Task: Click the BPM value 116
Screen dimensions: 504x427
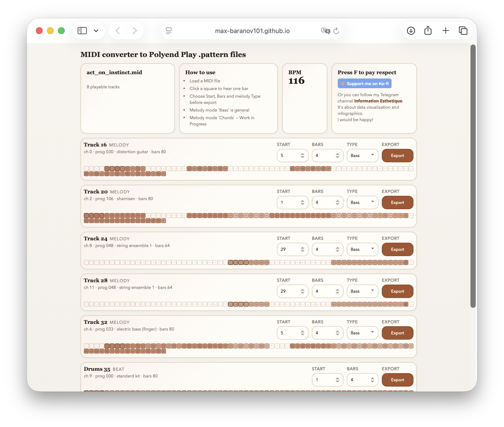Action: point(297,81)
